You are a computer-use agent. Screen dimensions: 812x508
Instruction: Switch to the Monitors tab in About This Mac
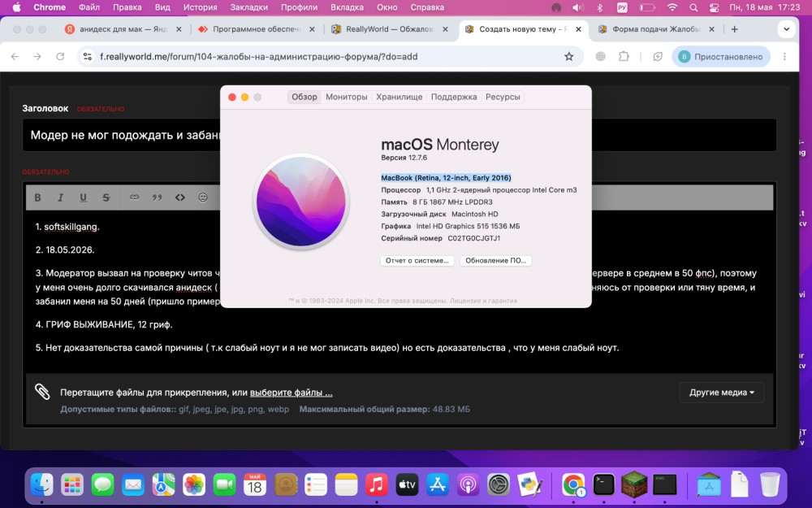click(x=347, y=97)
